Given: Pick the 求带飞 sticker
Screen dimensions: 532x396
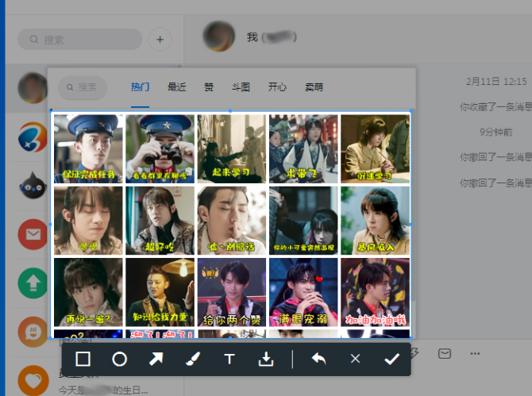Looking at the screenshot, I should [303, 149].
